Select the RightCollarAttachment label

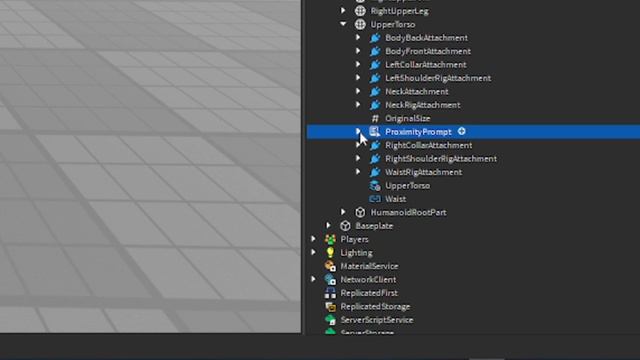tap(429, 146)
